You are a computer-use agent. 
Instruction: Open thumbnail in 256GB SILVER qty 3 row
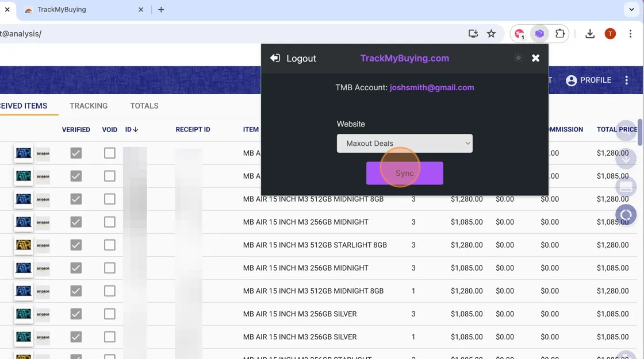pyautogui.click(x=24, y=314)
